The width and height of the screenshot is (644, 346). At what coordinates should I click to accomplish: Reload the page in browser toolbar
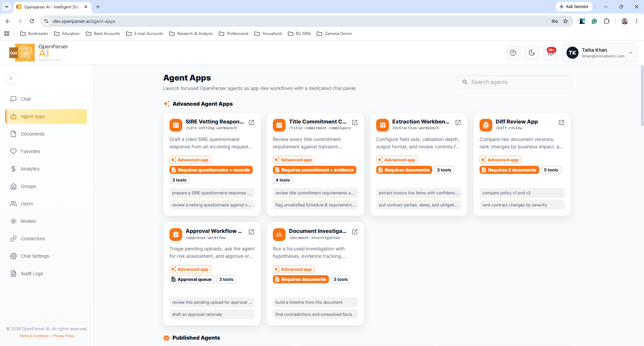click(32, 21)
